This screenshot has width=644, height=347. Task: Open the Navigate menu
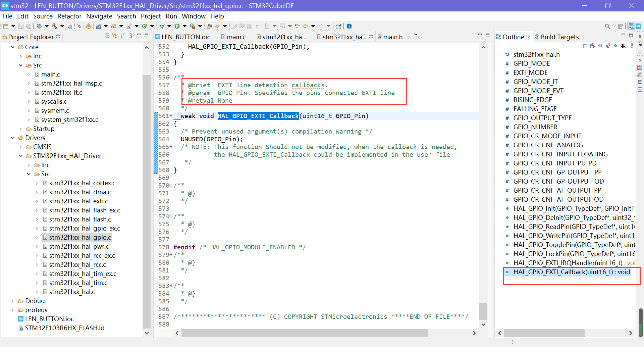pyautogui.click(x=99, y=16)
